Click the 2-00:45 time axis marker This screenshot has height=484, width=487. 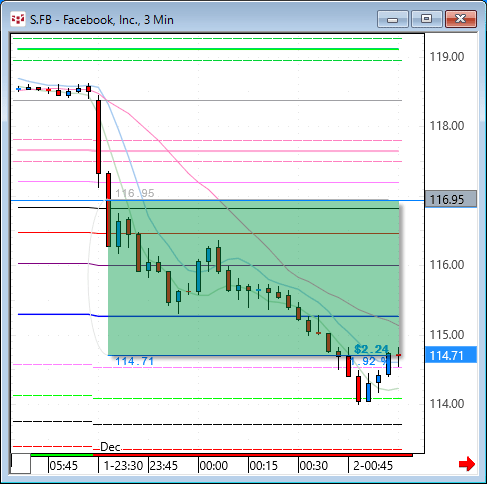373,466
